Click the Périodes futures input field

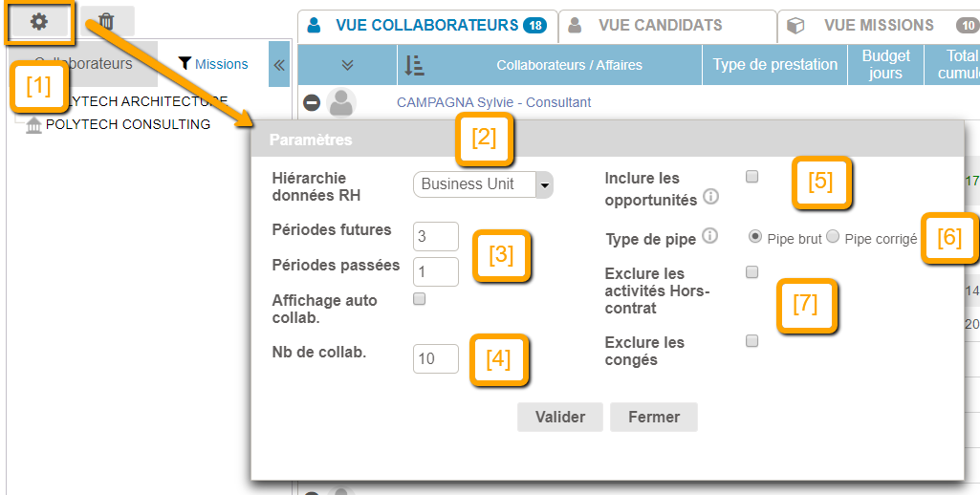[435, 237]
